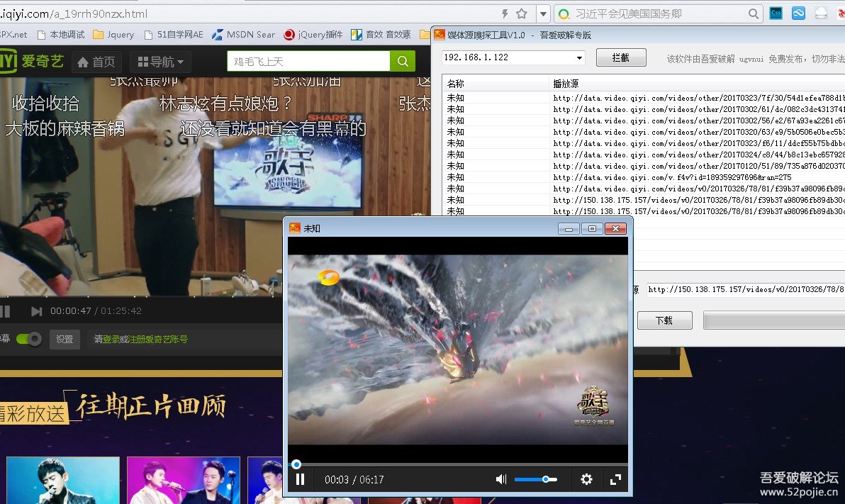Open the 音效 音效素 bookmark

point(381,35)
